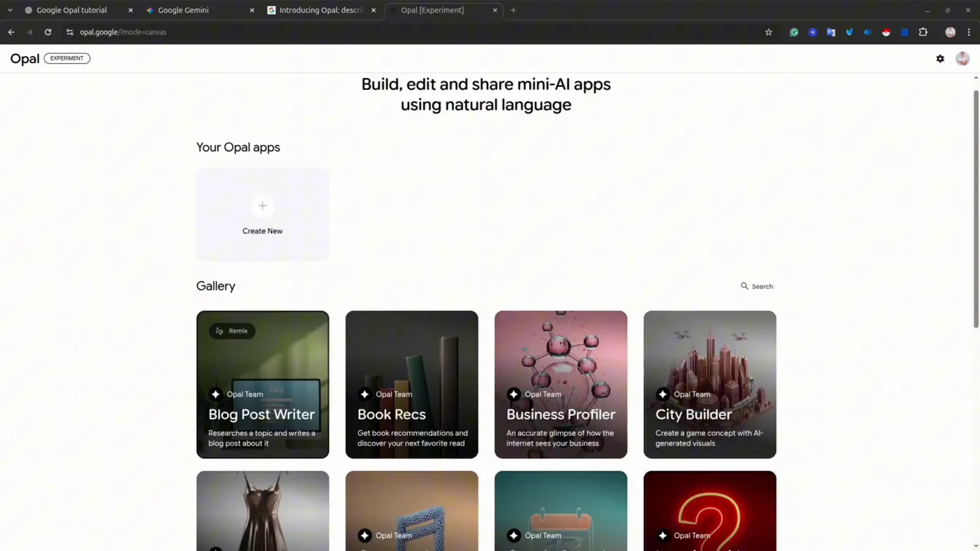Viewport: 980px width, 551px height.
Task: Switch to the Google Gemini tab
Action: [x=200, y=10]
